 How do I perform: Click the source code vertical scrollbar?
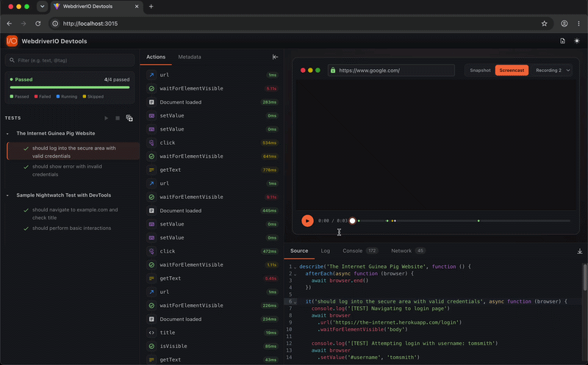click(584, 277)
